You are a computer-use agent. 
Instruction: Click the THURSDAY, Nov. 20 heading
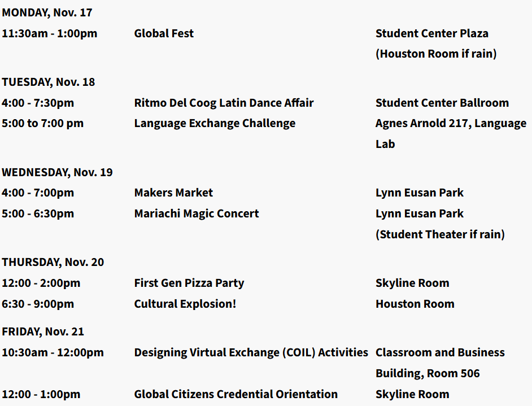click(53, 262)
